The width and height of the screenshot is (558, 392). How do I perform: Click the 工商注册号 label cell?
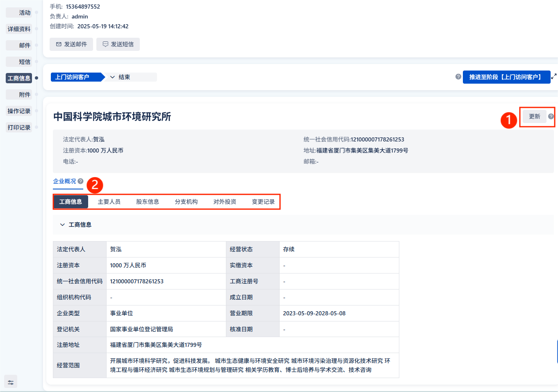253,281
